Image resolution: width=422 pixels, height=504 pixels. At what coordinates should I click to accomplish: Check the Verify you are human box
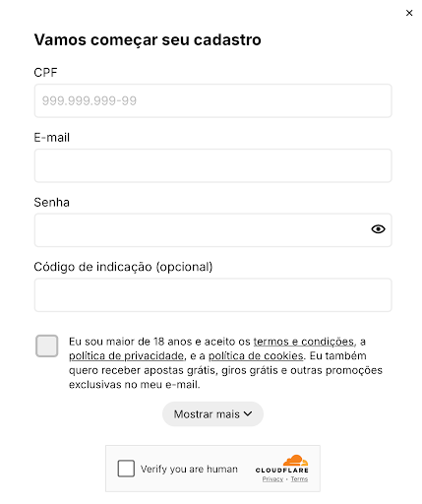[x=126, y=469]
